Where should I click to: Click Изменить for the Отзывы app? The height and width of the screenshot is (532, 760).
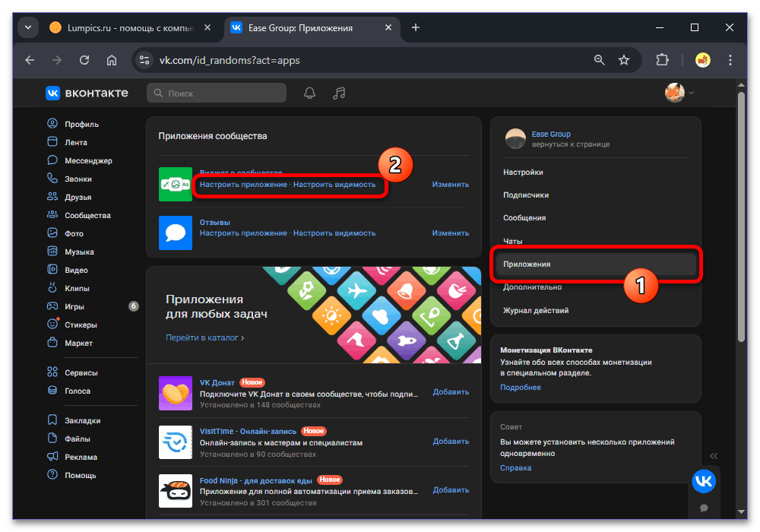tap(450, 233)
